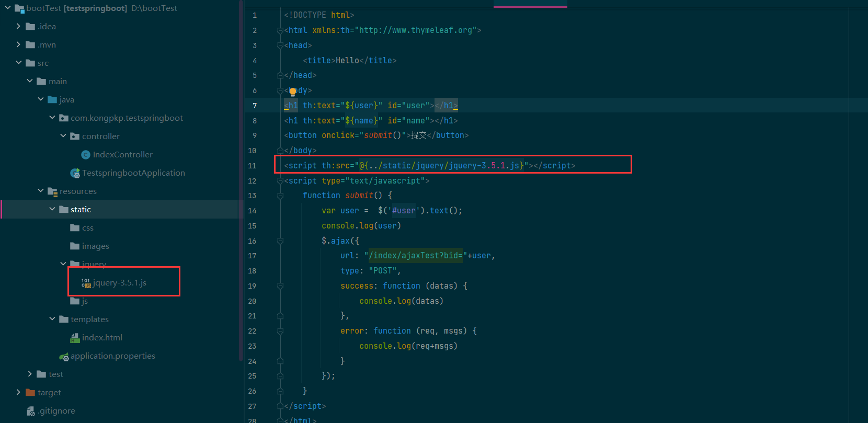Select the .gitignore file icon
The width and height of the screenshot is (868, 423).
pos(31,411)
